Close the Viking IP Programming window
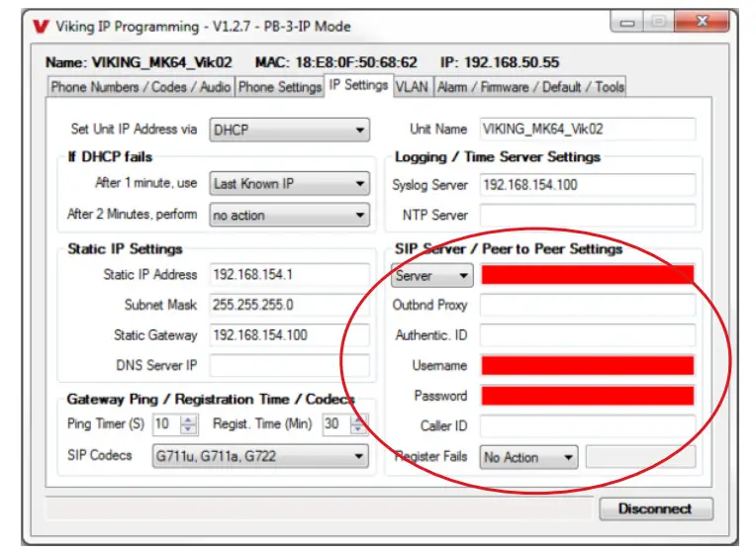This screenshot has height=555, width=756. [x=702, y=22]
